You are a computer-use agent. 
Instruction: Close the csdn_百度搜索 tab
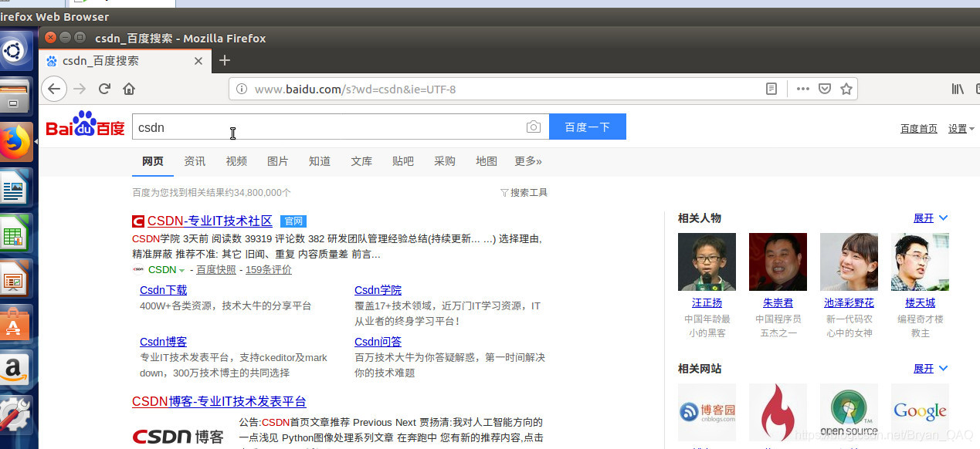tap(198, 61)
